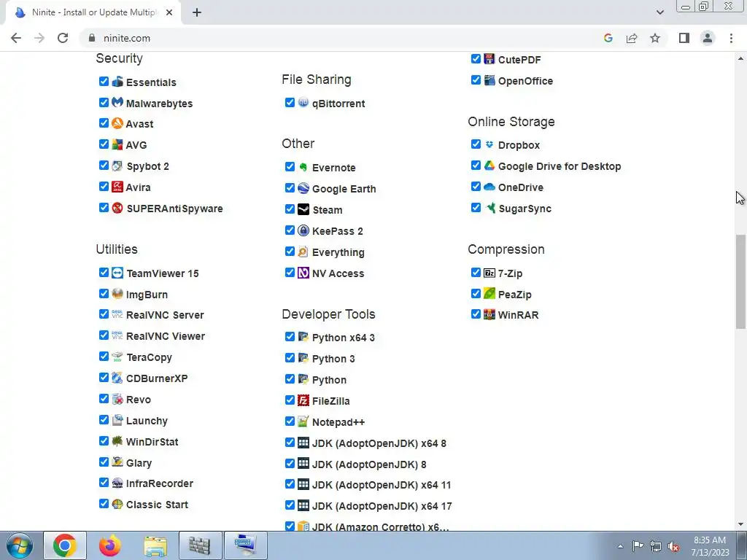The width and height of the screenshot is (747, 560).
Task: Close the Ninite tab
Action: [x=169, y=12]
